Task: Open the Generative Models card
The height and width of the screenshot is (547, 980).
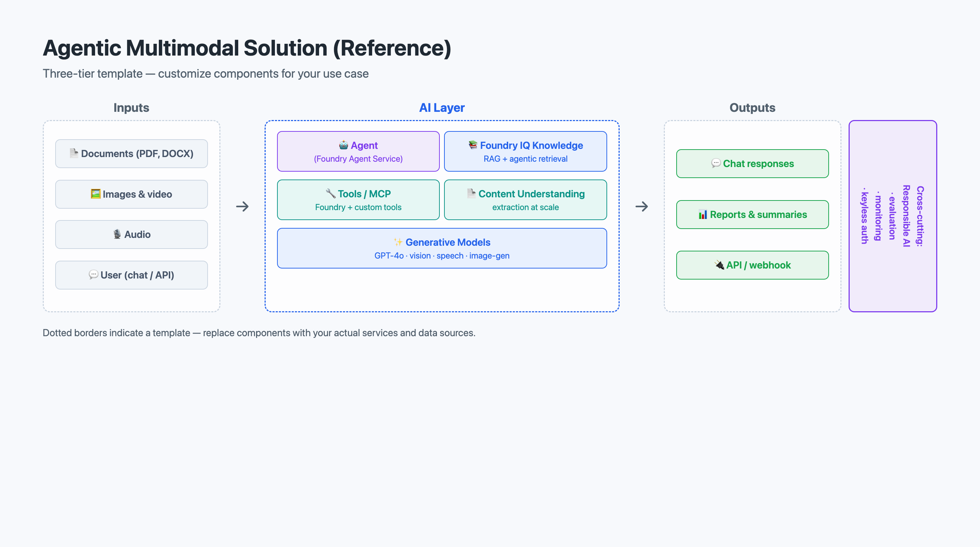Action: pyautogui.click(x=442, y=249)
